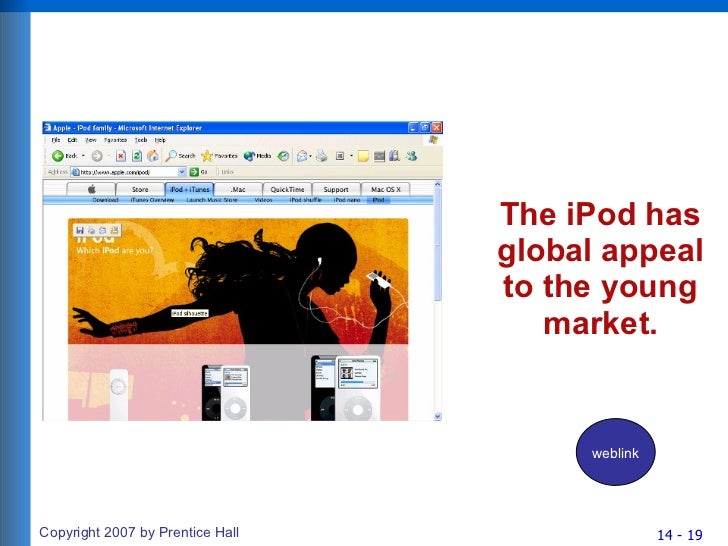The width and height of the screenshot is (728, 546).
Task: Click the iPod silhouette dancer banner
Action: tap(238, 281)
